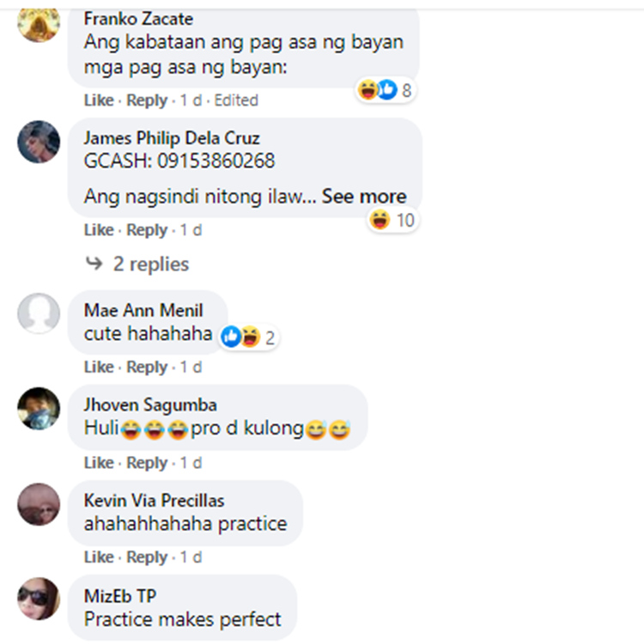Expand the 2 replies thread

(x=151, y=264)
